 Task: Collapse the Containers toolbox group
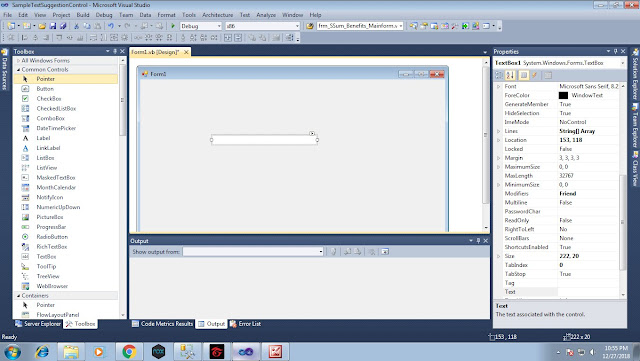(x=18, y=296)
